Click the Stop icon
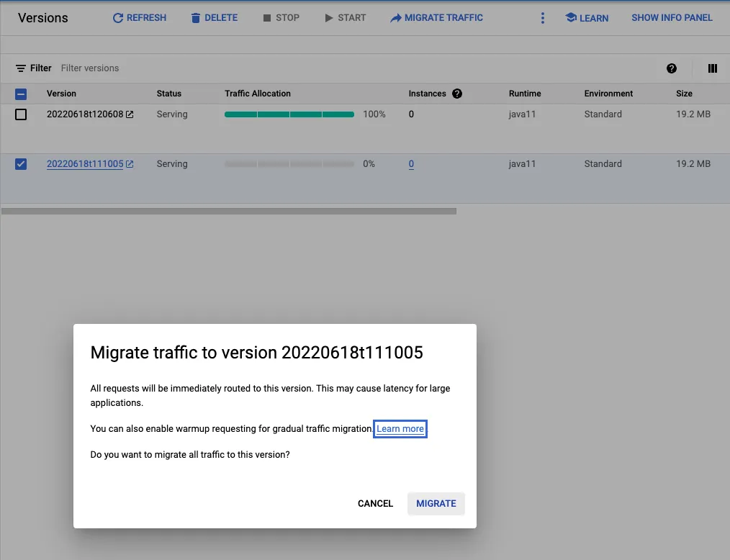Image resolution: width=730 pixels, height=560 pixels. [x=266, y=17]
